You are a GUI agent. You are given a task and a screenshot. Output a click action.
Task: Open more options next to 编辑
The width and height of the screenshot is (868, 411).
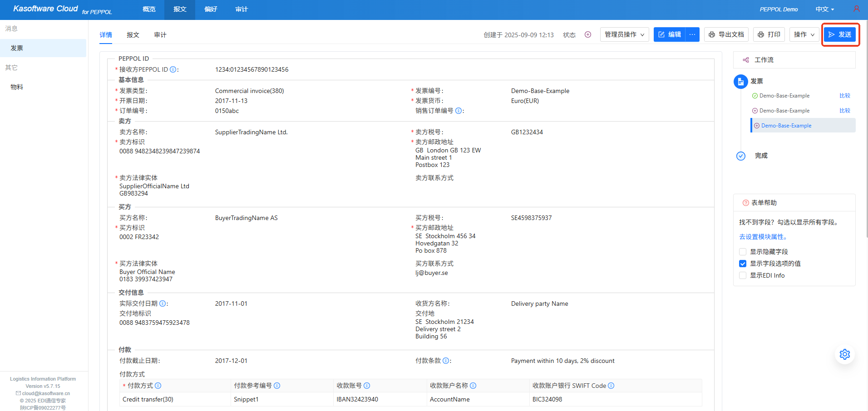point(692,34)
